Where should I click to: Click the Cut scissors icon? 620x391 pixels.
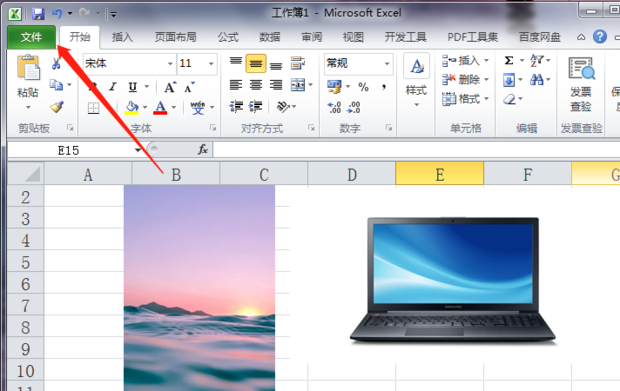click(x=56, y=63)
